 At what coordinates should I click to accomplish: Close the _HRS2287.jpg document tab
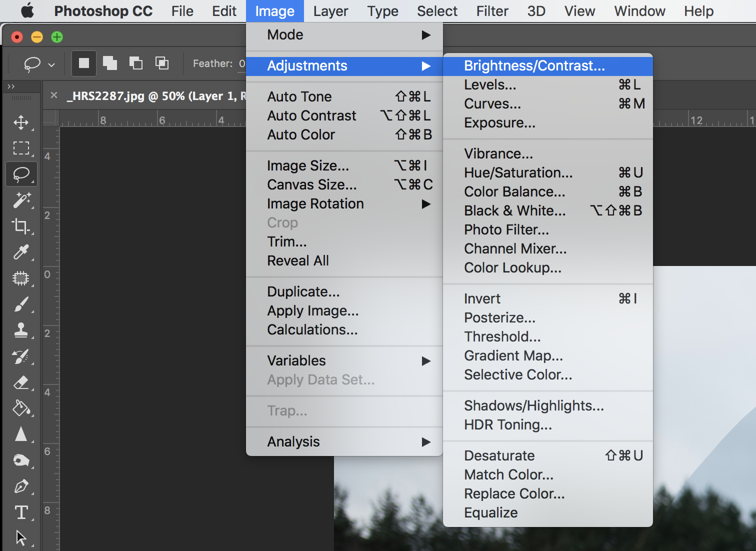54,95
